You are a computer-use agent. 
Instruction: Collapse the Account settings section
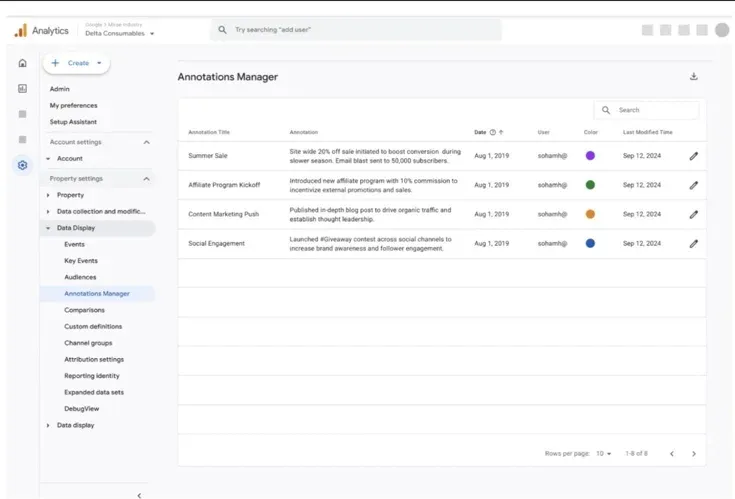click(x=147, y=142)
